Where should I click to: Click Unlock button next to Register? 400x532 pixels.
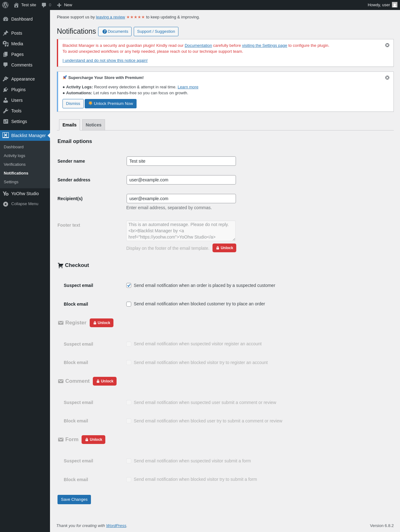coord(102,323)
